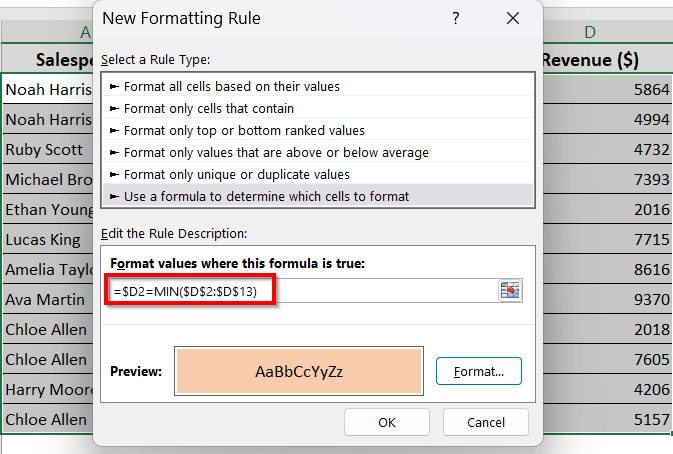This screenshot has height=454, width=673.
Task: Click revenue cell 4994
Action: [x=608, y=119]
